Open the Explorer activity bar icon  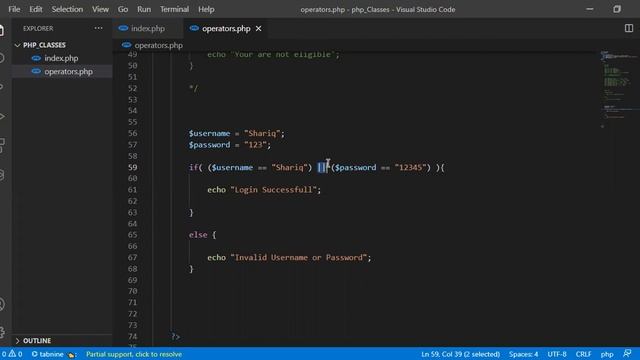pyautogui.click(x=2, y=30)
